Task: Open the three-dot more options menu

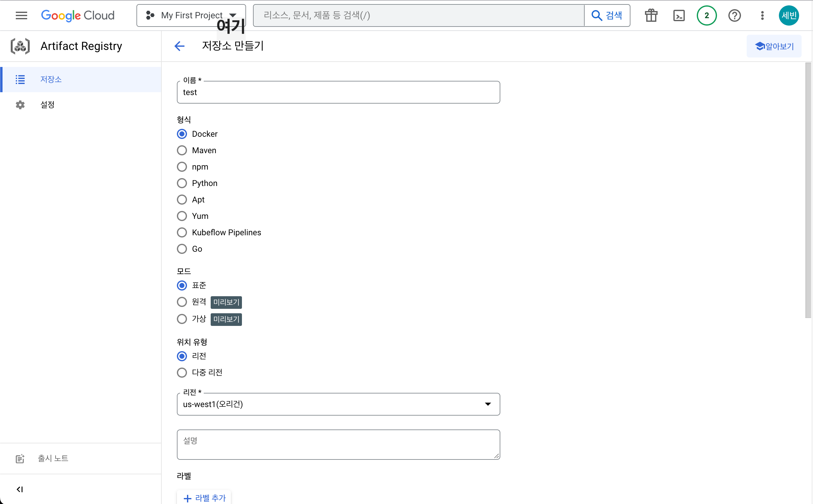Action: pyautogui.click(x=762, y=15)
